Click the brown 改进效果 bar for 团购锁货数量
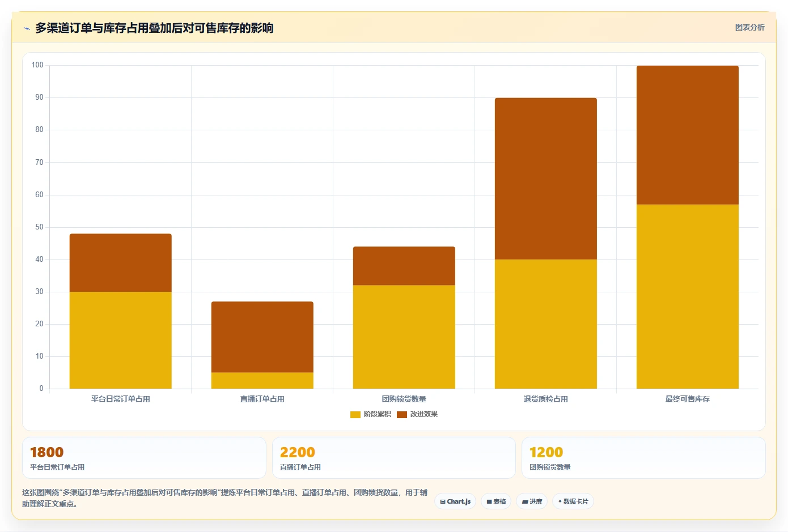The height and width of the screenshot is (532, 788). [404, 266]
